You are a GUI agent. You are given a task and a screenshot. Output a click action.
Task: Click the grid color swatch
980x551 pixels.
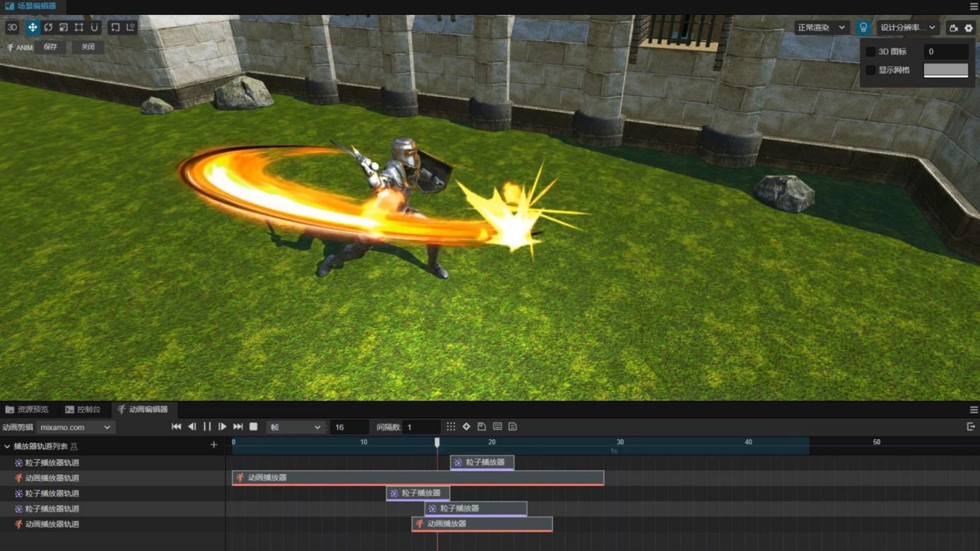[x=945, y=70]
